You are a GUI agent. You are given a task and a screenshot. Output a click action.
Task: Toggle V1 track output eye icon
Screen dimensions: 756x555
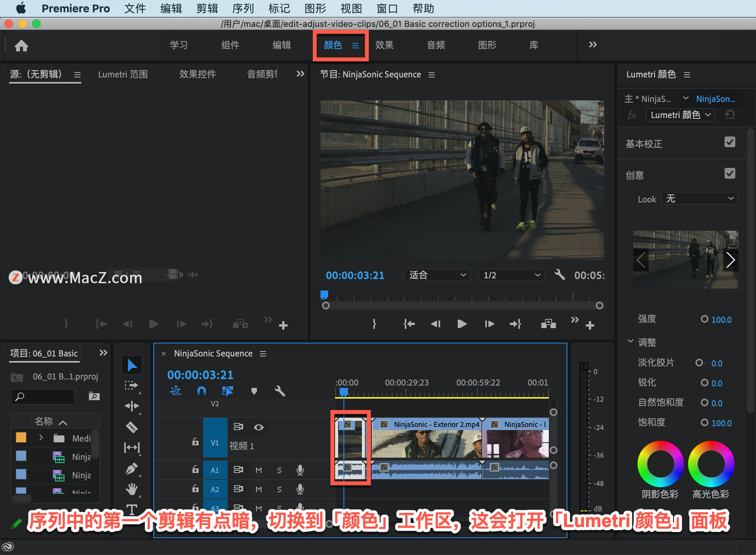click(259, 427)
